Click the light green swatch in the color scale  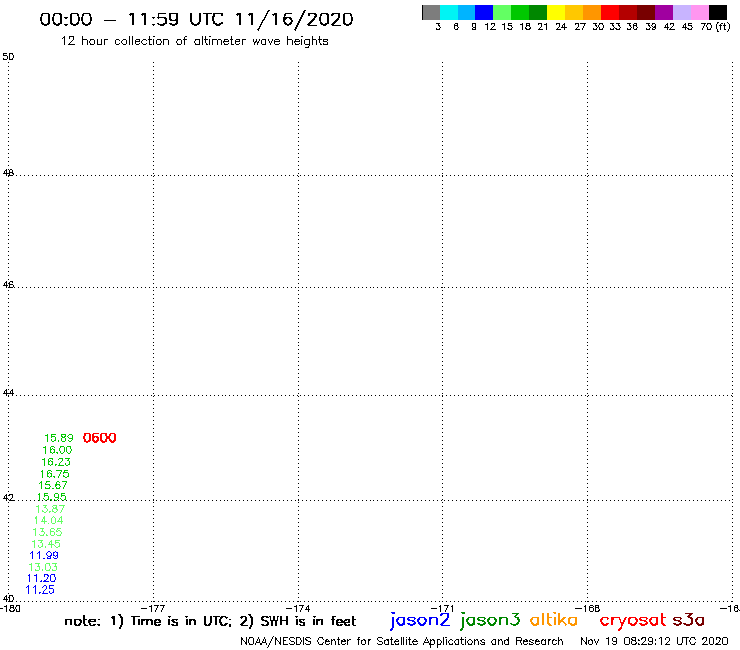(502, 12)
